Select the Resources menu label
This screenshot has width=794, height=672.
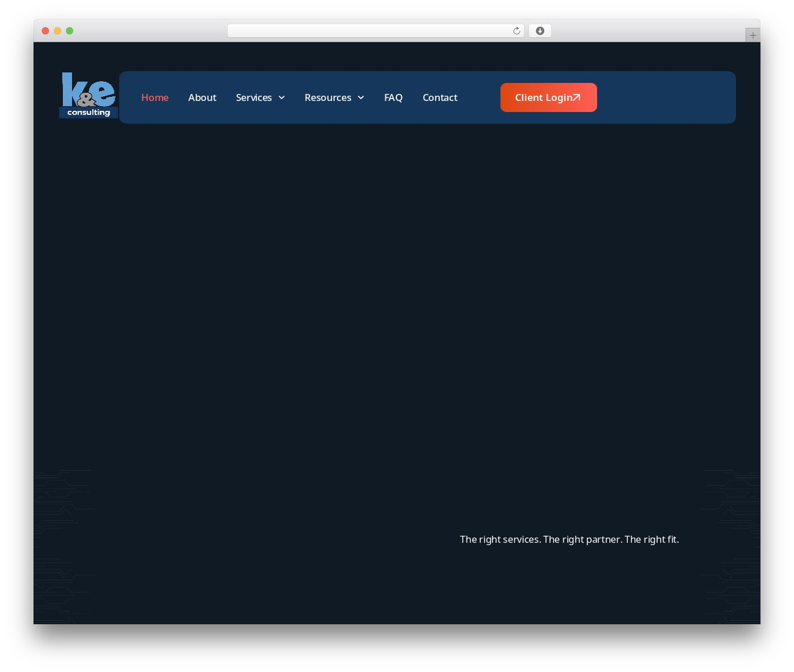tap(328, 97)
